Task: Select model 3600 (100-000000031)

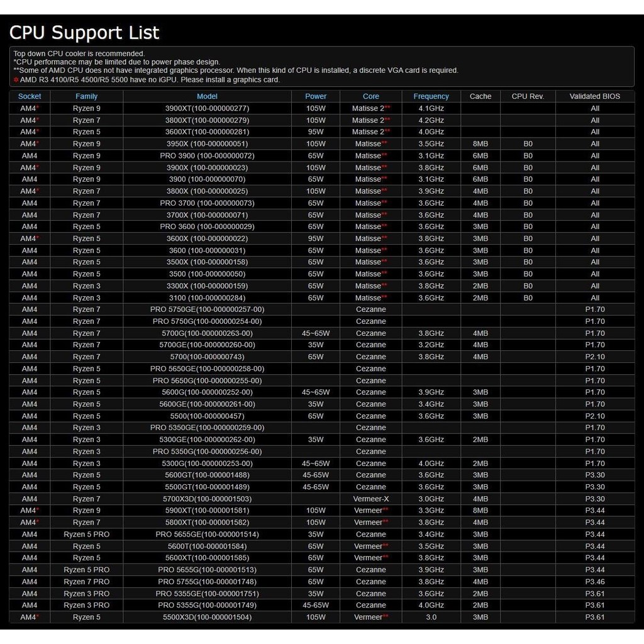Action: point(207,250)
